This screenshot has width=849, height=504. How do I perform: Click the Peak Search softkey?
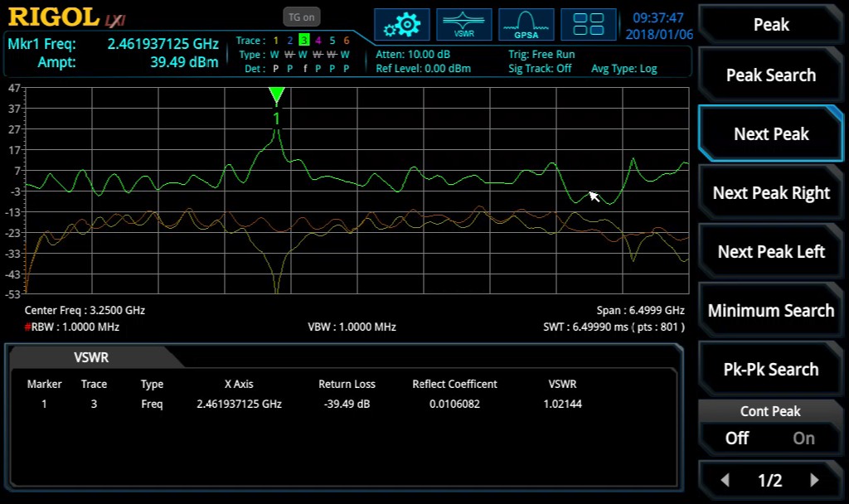click(770, 75)
